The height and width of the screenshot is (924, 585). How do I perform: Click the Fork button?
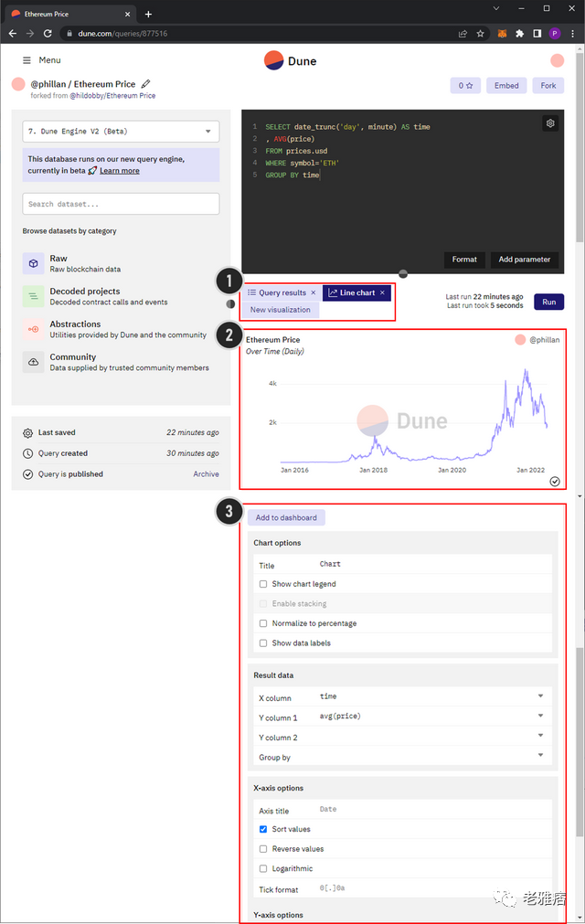point(548,85)
